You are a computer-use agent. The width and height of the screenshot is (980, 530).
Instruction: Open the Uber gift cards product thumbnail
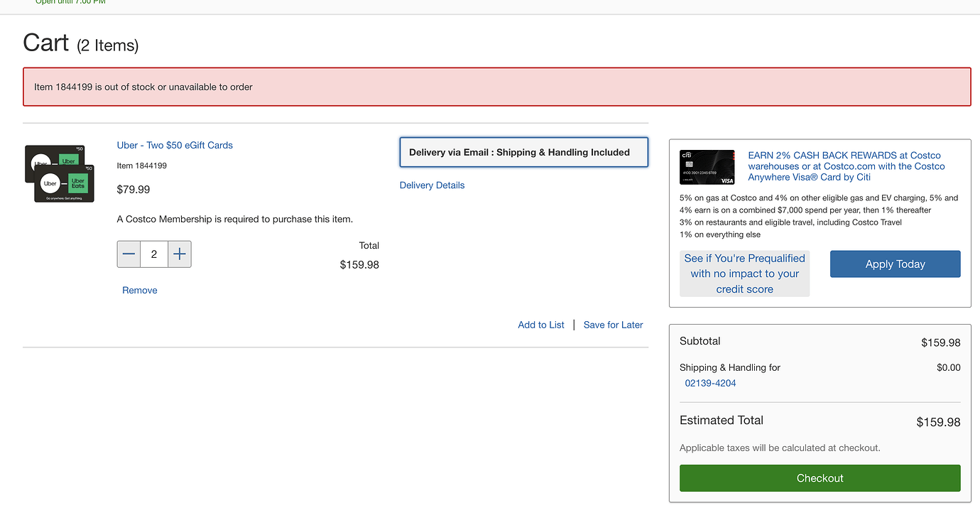(x=60, y=173)
